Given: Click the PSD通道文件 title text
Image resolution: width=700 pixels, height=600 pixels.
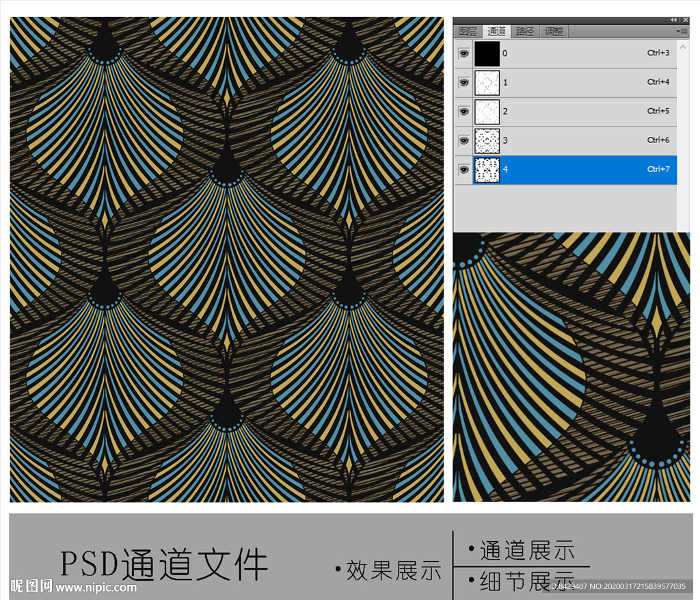Looking at the screenshot, I should tap(164, 564).
